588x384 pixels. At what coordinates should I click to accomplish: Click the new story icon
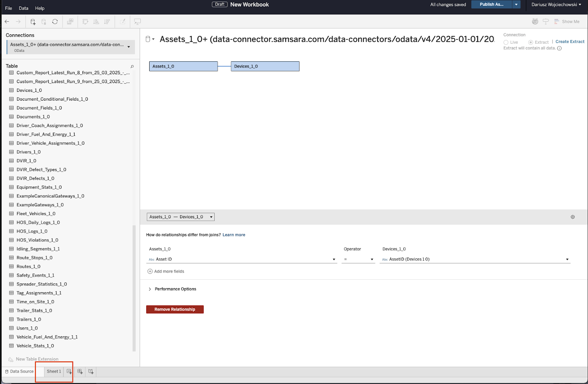click(91, 372)
